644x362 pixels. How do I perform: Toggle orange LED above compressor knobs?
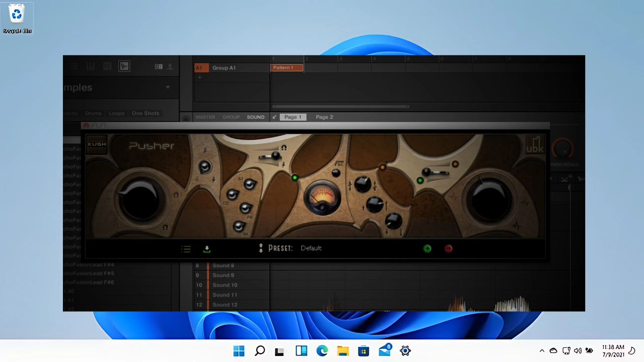pyautogui.click(x=382, y=167)
